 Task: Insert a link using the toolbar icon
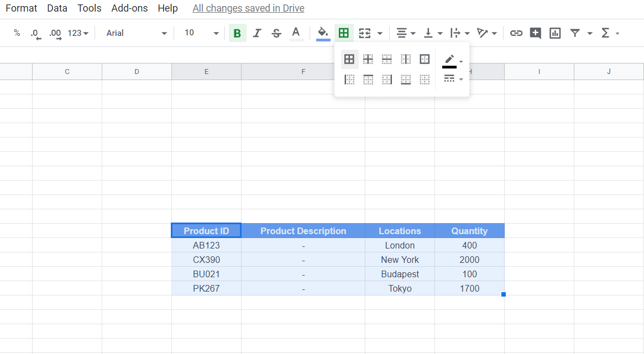[x=516, y=33]
